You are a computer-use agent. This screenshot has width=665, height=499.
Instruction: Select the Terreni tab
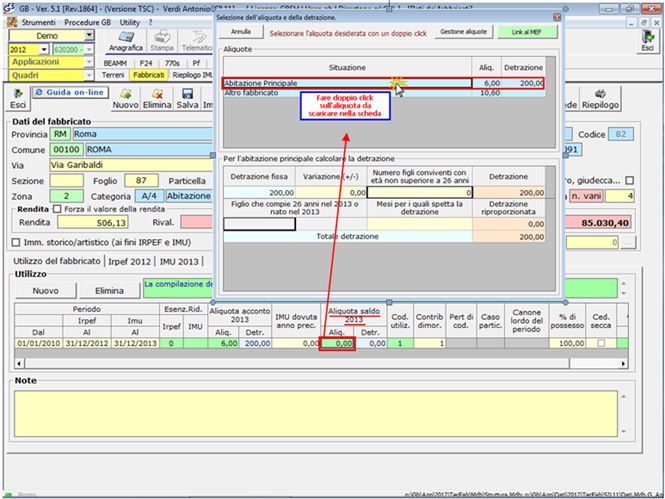coord(113,75)
